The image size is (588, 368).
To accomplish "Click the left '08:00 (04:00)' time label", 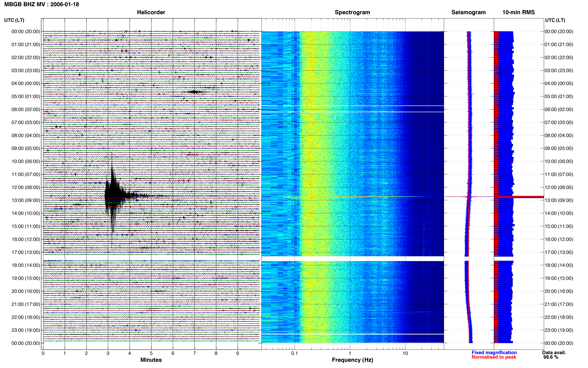I will [26, 135].
